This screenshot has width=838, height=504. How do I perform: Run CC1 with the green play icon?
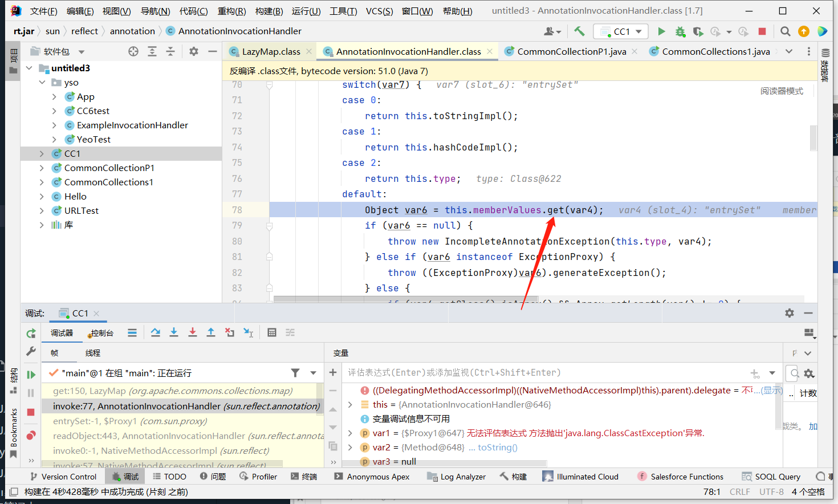[x=661, y=31]
